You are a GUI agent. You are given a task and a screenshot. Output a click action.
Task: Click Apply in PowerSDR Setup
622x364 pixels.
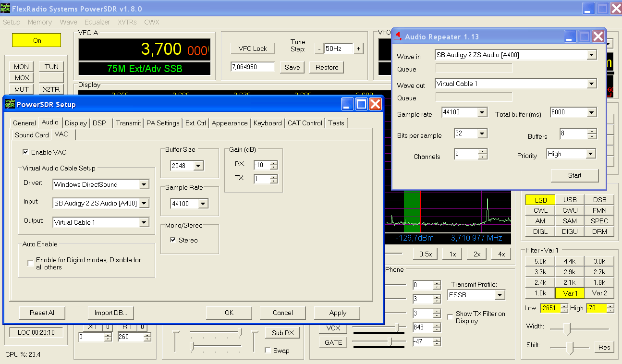click(x=338, y=313)
